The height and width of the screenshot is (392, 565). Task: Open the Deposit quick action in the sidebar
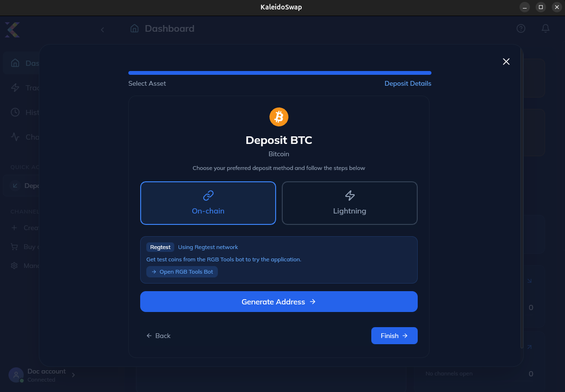click(14, 185)
